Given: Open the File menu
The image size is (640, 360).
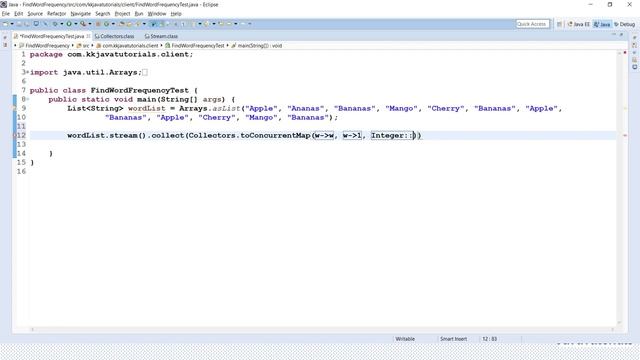Looking at the screenshot, I should click(6, 13).
